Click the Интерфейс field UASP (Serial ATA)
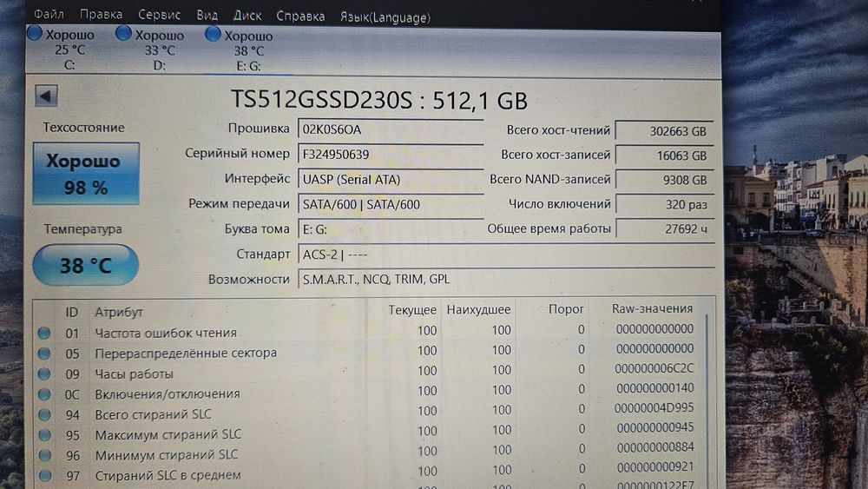Image resolution: width=868 pixels, height=489 pixels. coord(391,179)
